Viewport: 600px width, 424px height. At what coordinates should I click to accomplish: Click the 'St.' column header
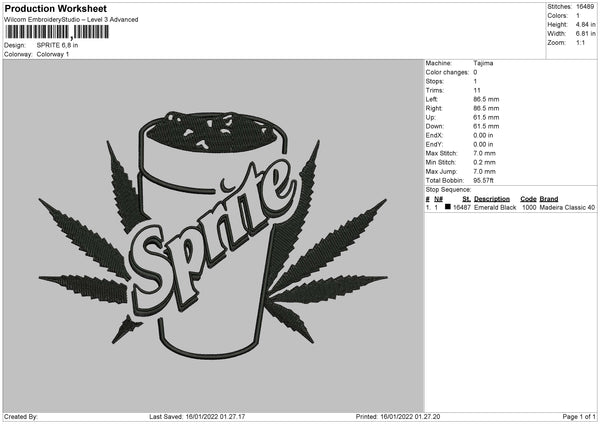tap(466, 199)
